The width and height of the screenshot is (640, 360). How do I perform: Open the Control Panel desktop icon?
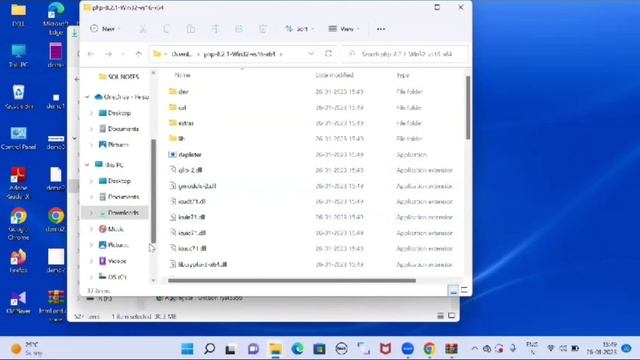[18, 138]
